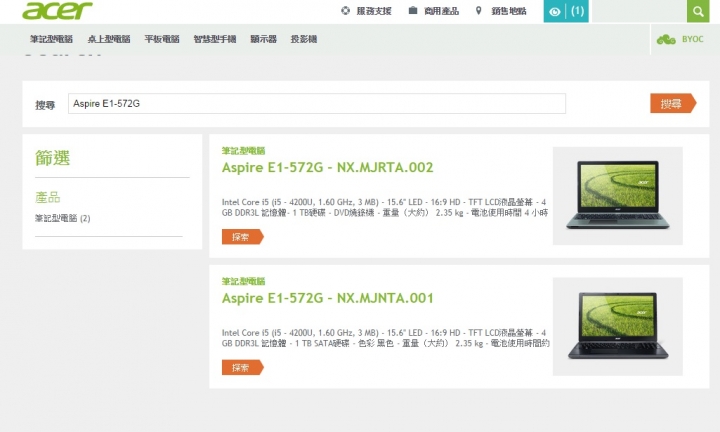Click the NX.MJRTA.002 laptop thumbnail
720x432 pixels.
618,196
